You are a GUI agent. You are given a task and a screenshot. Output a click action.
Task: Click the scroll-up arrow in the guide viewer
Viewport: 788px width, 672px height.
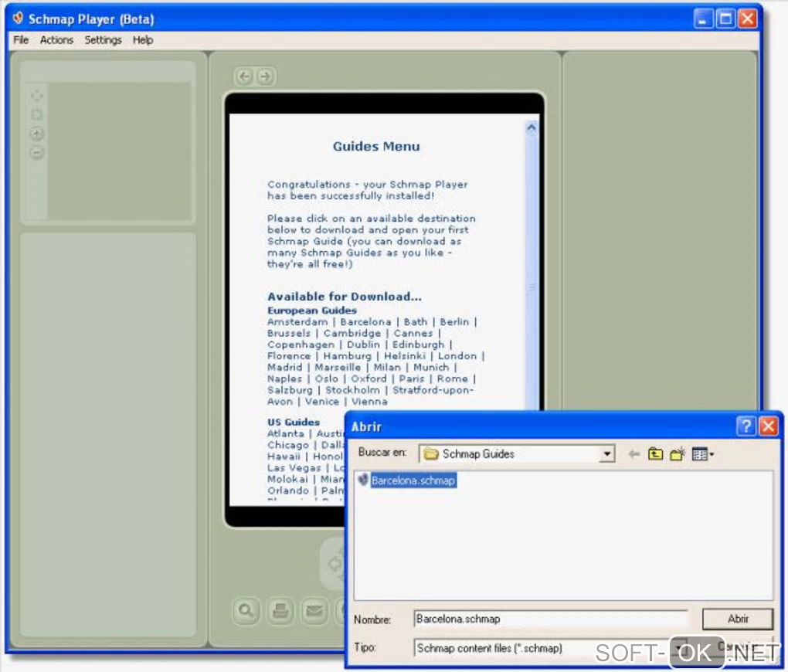coord(532,128)
